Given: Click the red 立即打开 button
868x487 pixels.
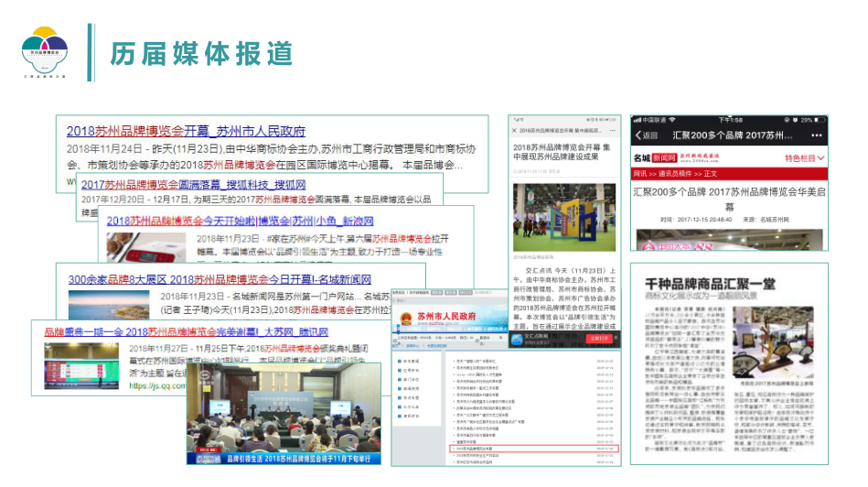Looking at the screenshot, I should (599, 338).
